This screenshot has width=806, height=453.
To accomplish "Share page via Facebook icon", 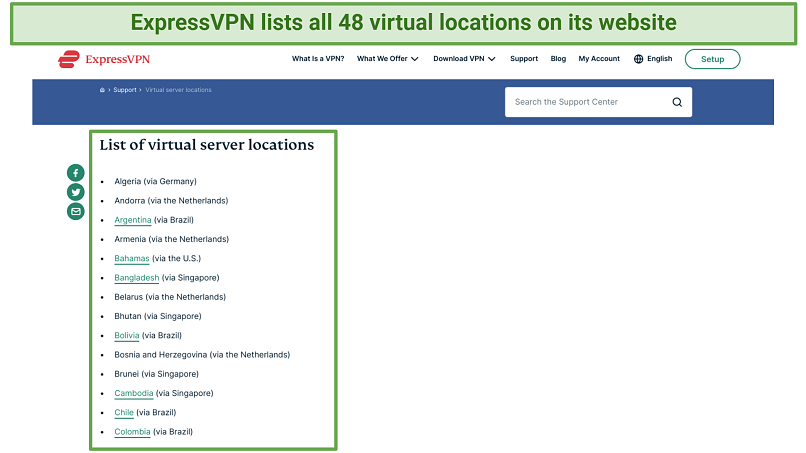I will (x=76, y=173).
